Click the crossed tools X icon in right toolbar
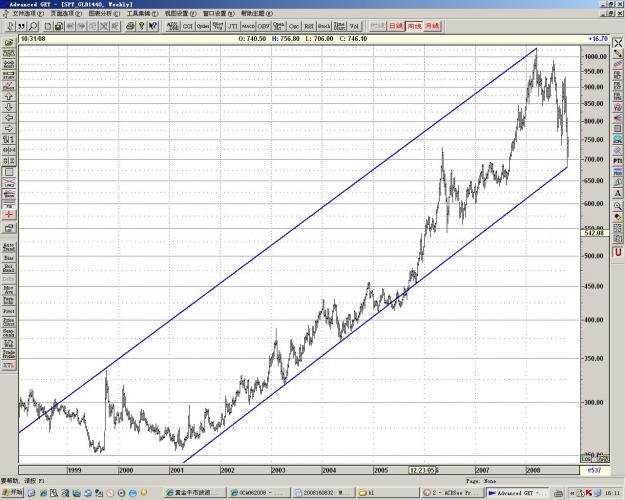 pos(617,43)
